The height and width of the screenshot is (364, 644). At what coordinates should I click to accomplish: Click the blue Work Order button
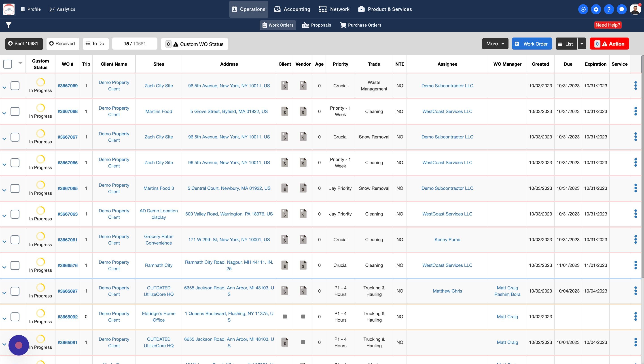pyautogui.click(x=532, y=44)
